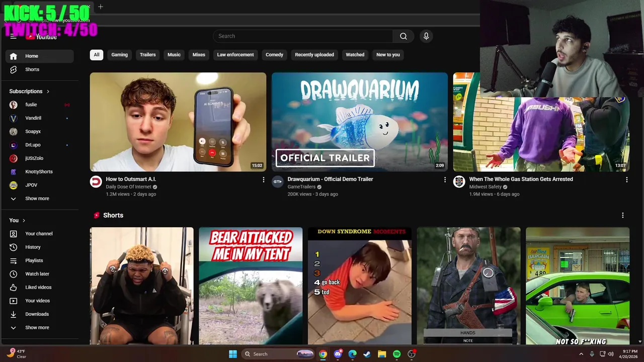
Task: Play the Bear Attacked Me short
Action: coord(251,286)
